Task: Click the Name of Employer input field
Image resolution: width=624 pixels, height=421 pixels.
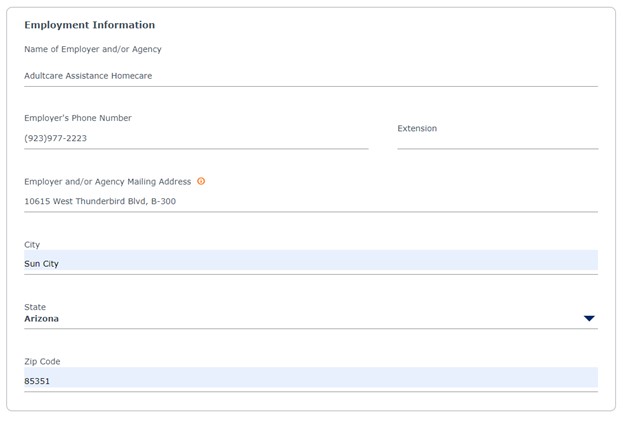Action: click(x=311, y=76)
